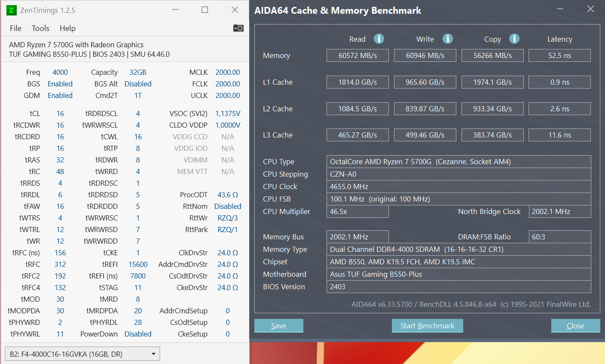Click the Memory Copy value 56266 MB/s
Image resolution: width=605 pixels, height=364 pixels.
click(x=492, y=55)
